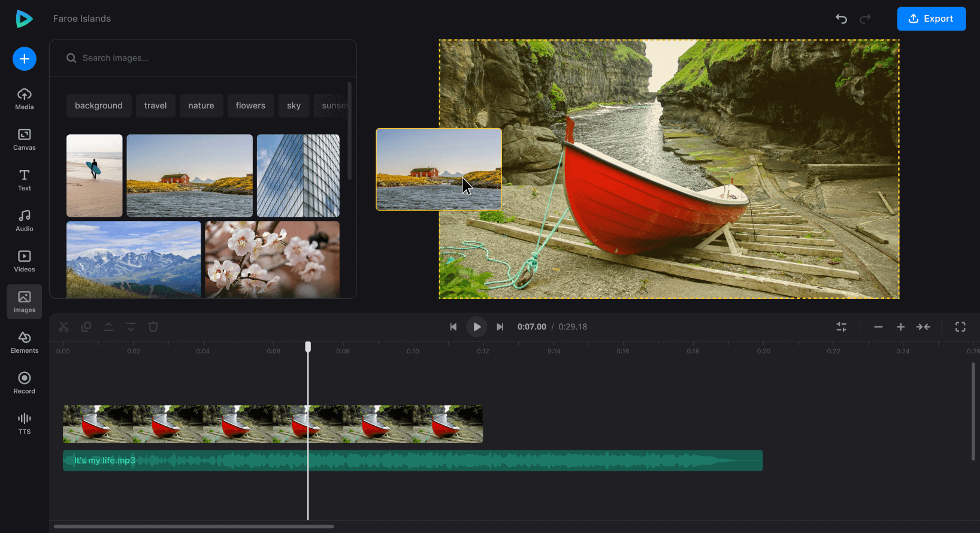Toggle fullscreen timeline view
This screenshot has width=980, height=533.
click(x=960, y=327)
